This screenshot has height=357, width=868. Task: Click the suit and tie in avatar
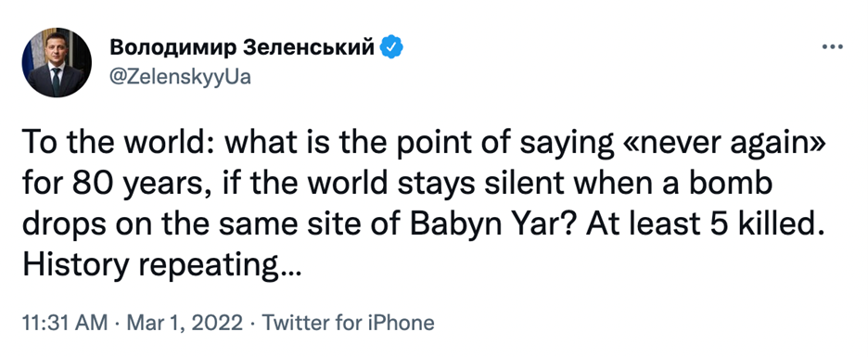point(57,81)
